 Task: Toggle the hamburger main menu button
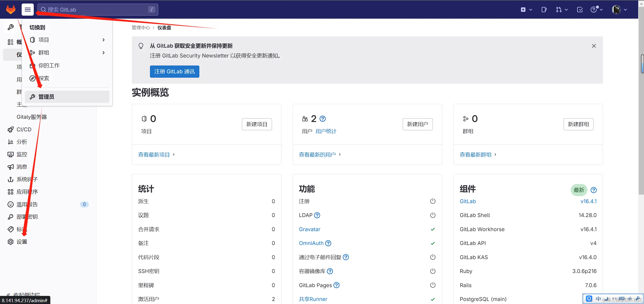pyautogui.click(x=28, y=10)
